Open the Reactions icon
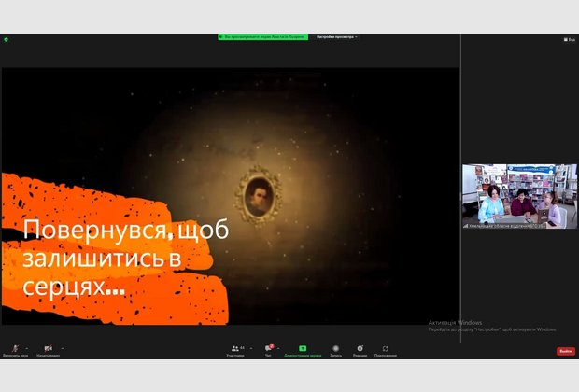The height and width of the screenshot is (392, 579). coord(360,348)
